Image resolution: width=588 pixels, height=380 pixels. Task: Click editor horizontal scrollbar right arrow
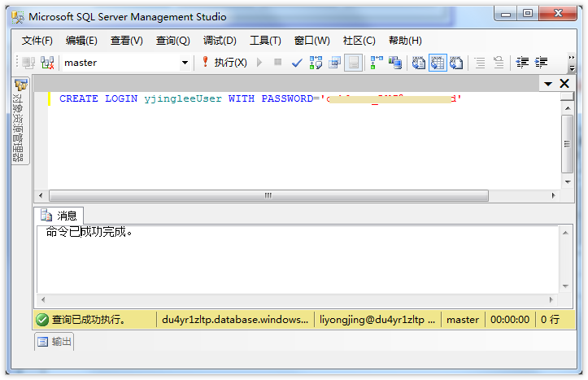point(554,195)
